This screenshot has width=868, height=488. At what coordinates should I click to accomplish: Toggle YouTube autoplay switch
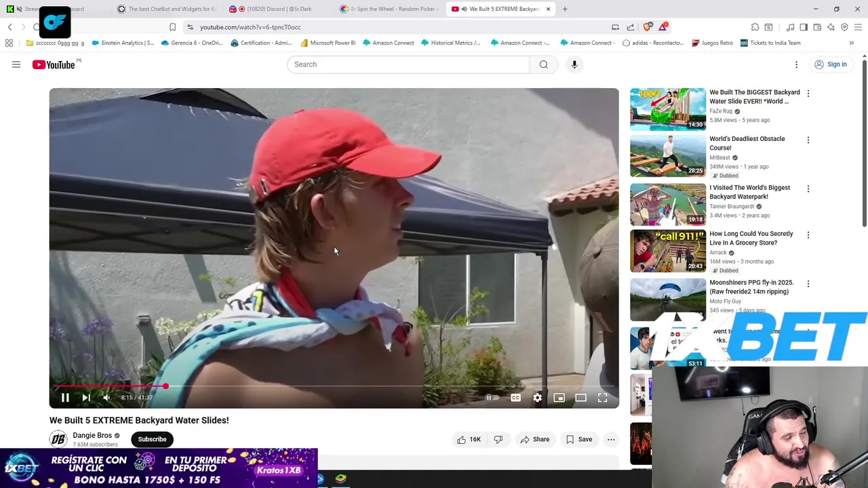pyautogui.click(x=492, y=398)
